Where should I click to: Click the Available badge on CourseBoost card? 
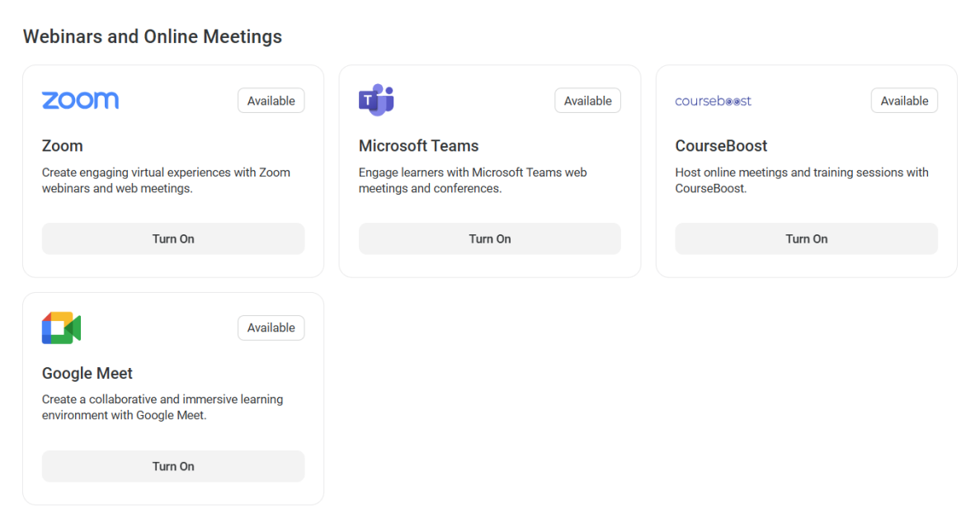point(904,101)
